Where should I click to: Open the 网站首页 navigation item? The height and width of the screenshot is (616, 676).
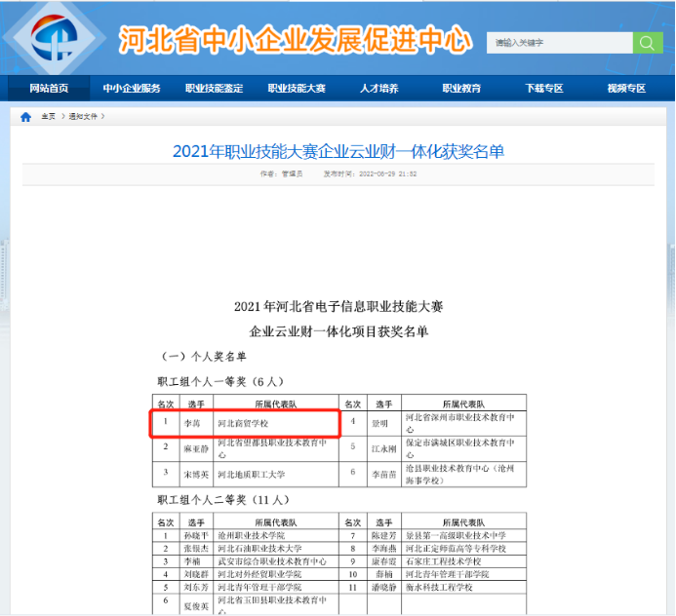[x=49, y=89]
